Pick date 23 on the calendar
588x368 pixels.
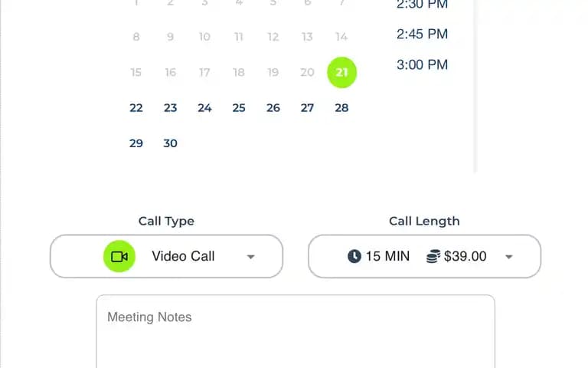coord(170,108)
